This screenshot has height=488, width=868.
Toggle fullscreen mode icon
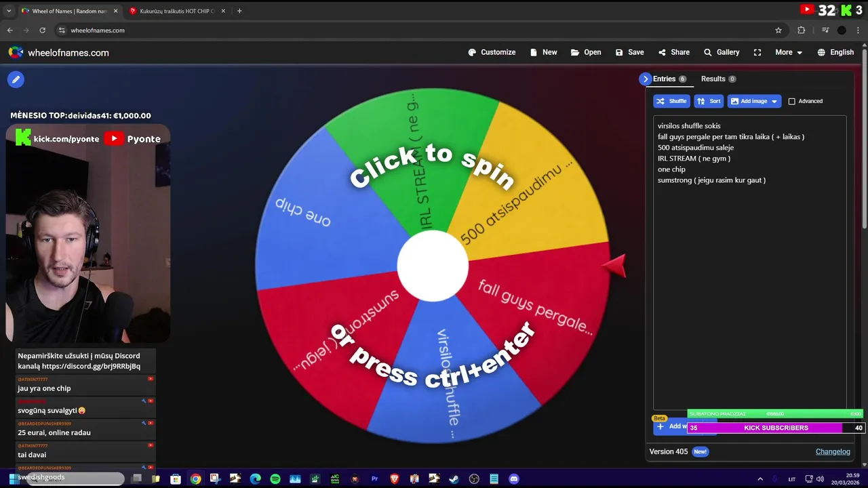click(x=757, y=52)
